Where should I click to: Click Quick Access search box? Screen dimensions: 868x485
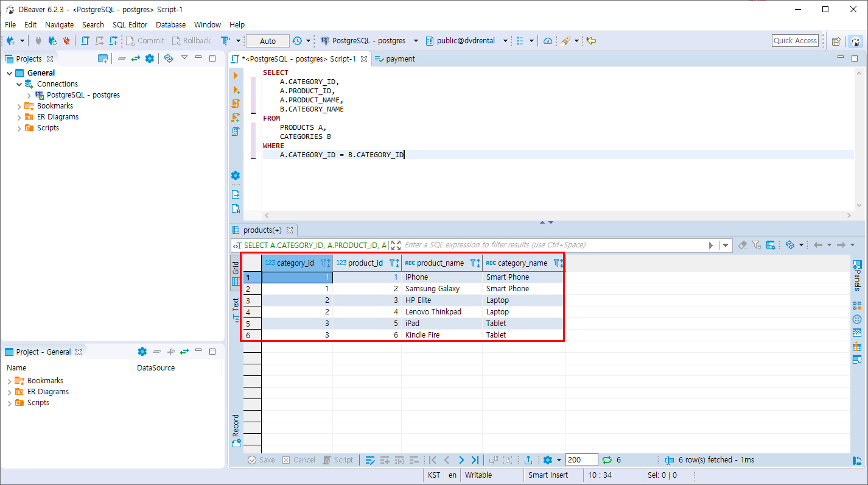(x=795, y=41)
